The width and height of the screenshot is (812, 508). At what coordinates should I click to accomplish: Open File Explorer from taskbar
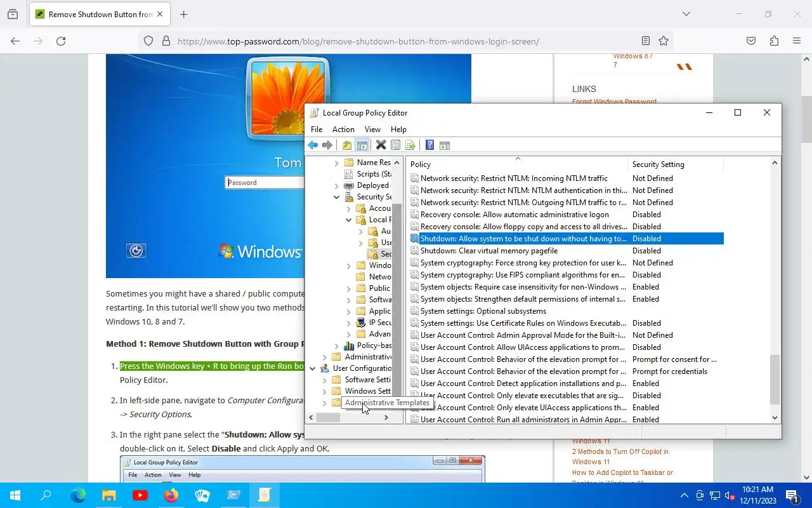109,495
